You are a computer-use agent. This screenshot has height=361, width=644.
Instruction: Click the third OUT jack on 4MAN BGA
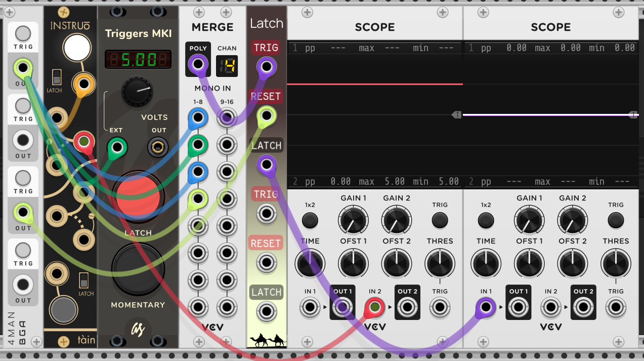(23, 212)
